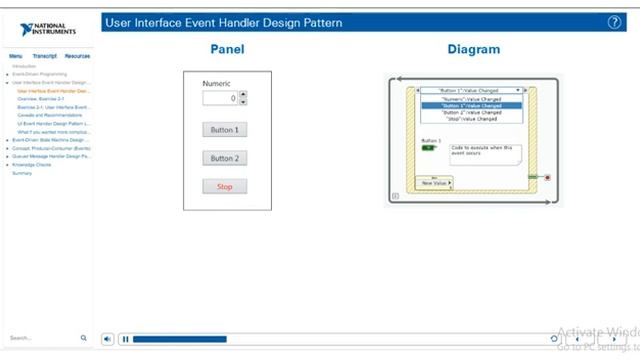The height and width of the screenshot is (360, 640).
Task: Select "Stop": Value Changed event
Action: [471, 119]
